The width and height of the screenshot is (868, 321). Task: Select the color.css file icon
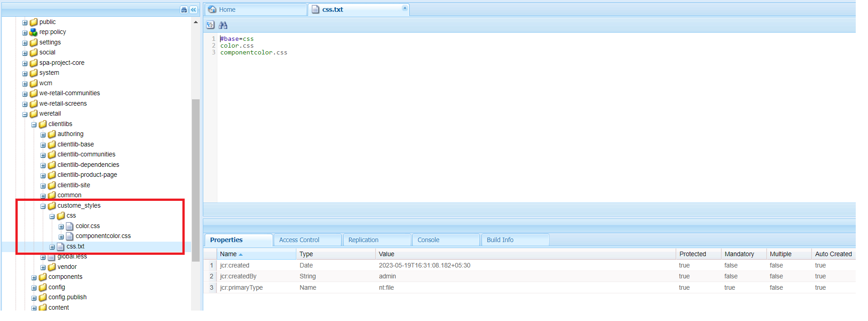tap(69, 226)
